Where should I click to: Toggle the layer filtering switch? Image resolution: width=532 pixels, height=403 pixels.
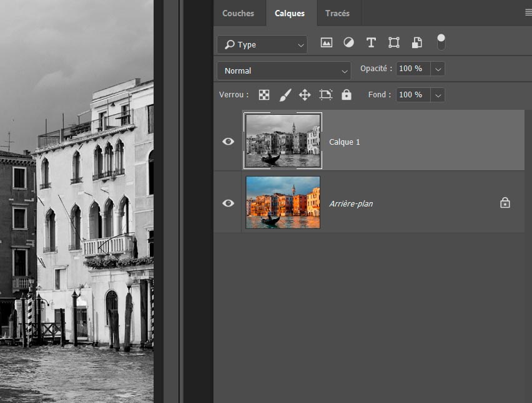click(x=441, y=42)
